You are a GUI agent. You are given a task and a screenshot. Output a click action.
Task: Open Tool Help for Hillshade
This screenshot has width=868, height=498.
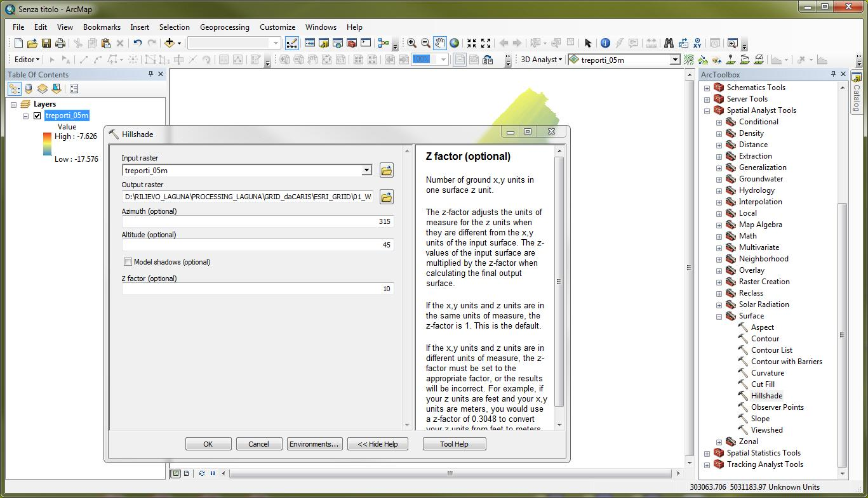(455, 444)
